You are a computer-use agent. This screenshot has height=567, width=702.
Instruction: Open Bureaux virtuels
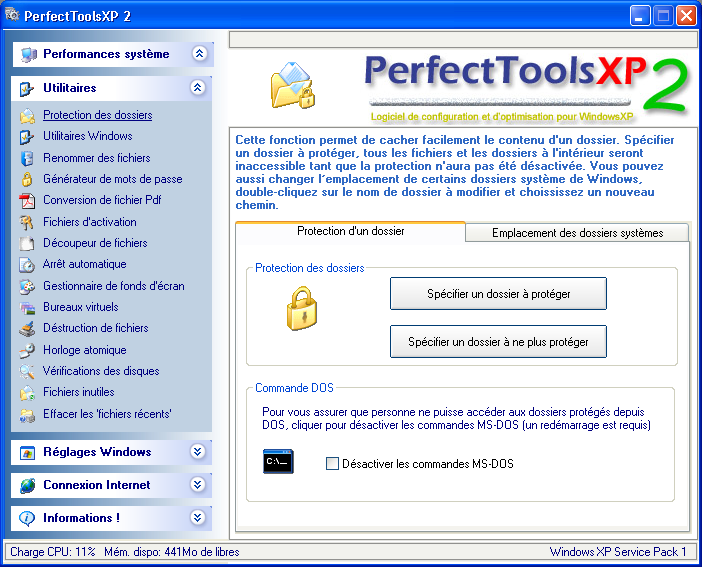81,307
